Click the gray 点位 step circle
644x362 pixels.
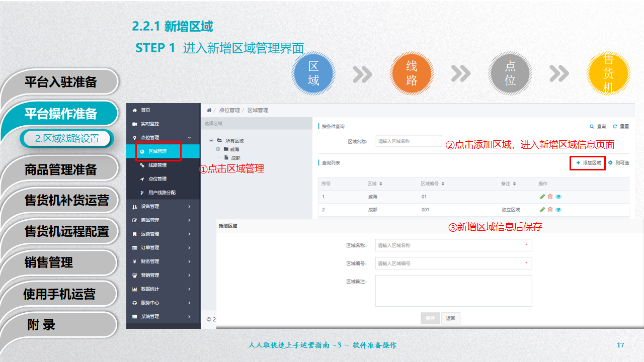[x=510, y=74]
